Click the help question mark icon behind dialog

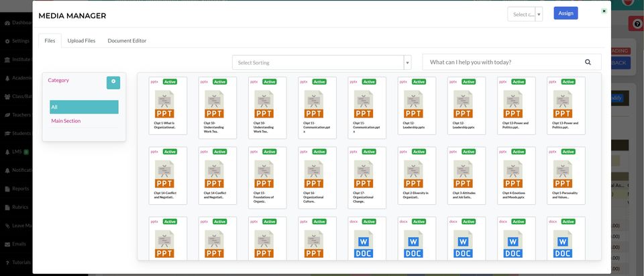637,24
